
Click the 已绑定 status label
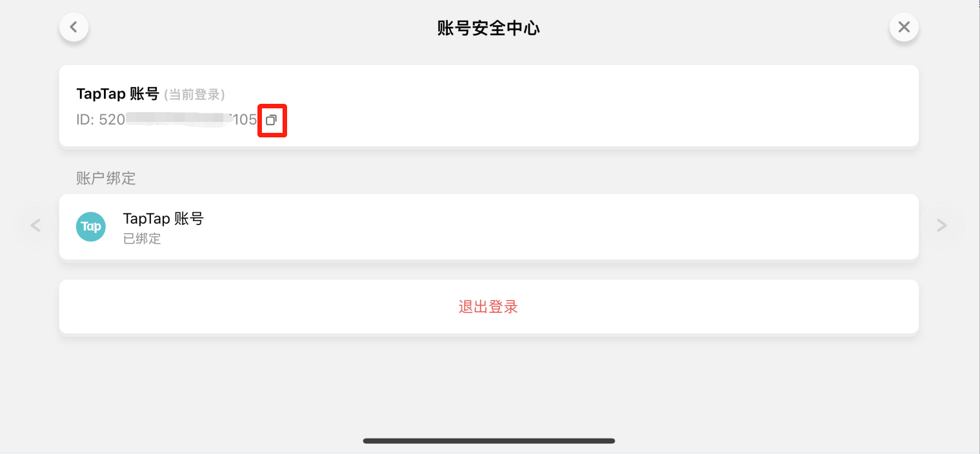click(142, 239)
